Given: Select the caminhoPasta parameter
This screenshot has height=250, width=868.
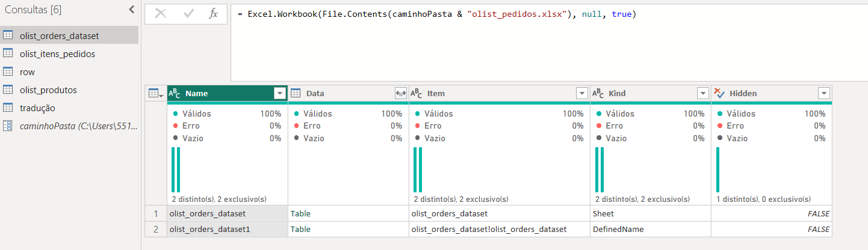Looking at the screenshot, I should pyautogui.click(x=69, y=126).
